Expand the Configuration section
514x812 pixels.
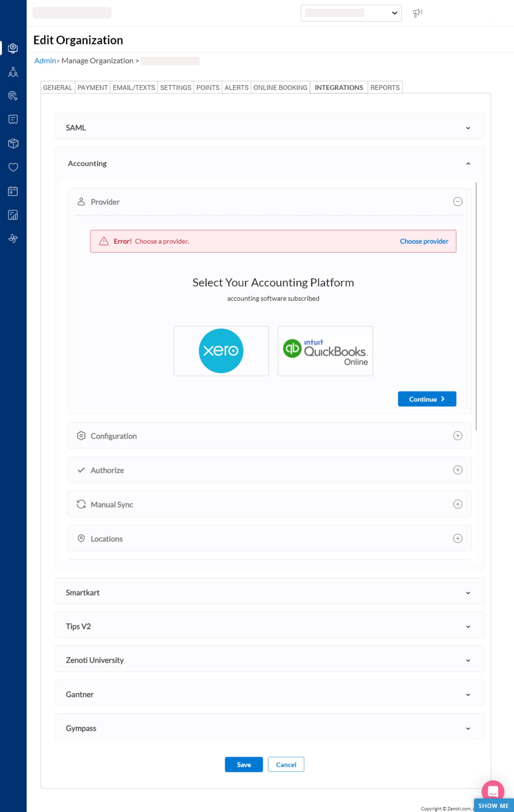coord(458,436)
